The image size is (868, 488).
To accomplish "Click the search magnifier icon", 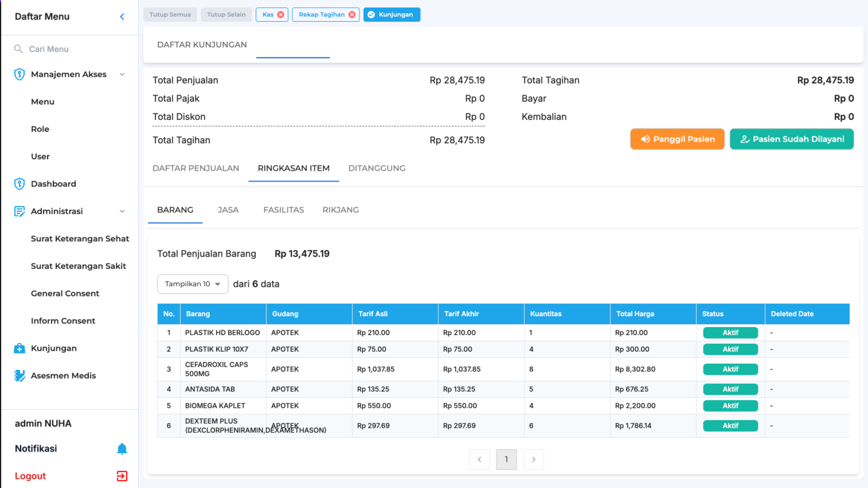I will 18,49.
